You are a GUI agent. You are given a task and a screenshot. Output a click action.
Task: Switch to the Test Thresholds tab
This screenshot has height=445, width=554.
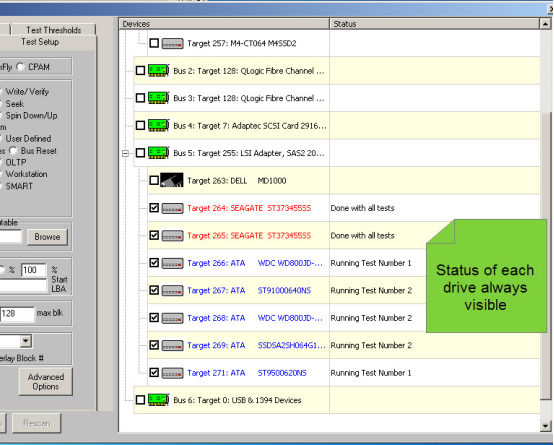[x=53, y=30]
